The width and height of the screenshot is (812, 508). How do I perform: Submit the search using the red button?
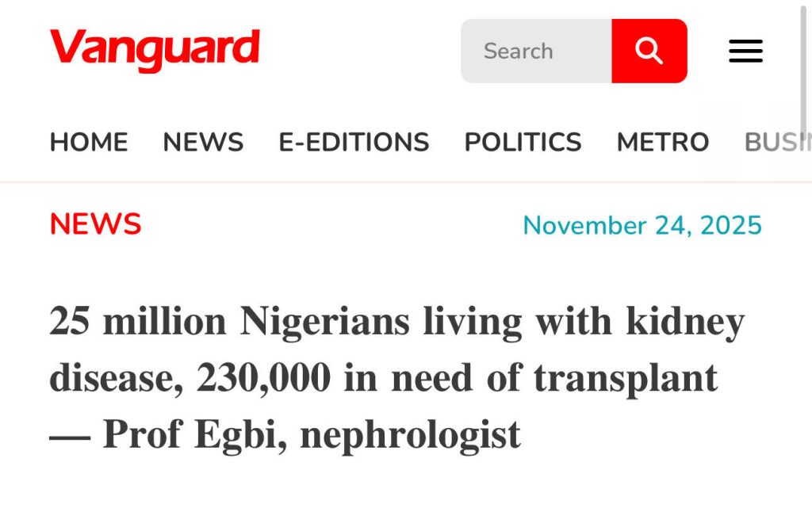[649, 51]
